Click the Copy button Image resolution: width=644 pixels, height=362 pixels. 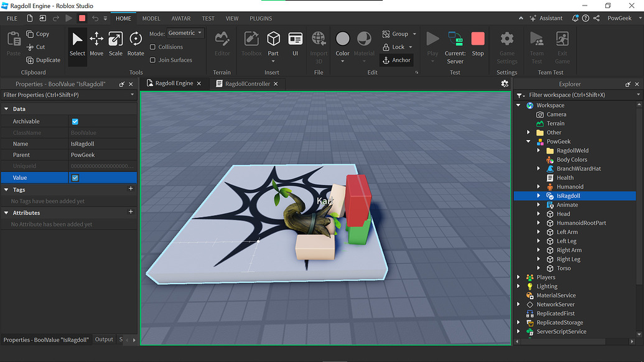coord(37,34)
